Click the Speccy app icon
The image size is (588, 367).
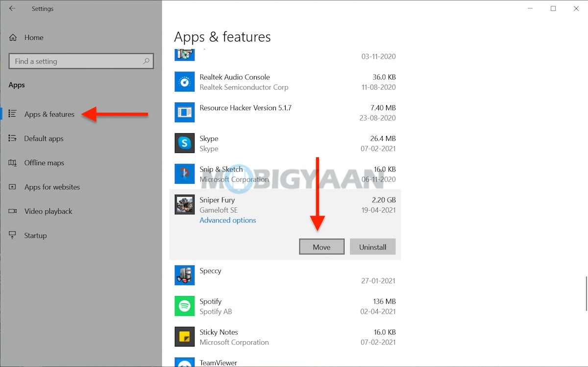184,275
